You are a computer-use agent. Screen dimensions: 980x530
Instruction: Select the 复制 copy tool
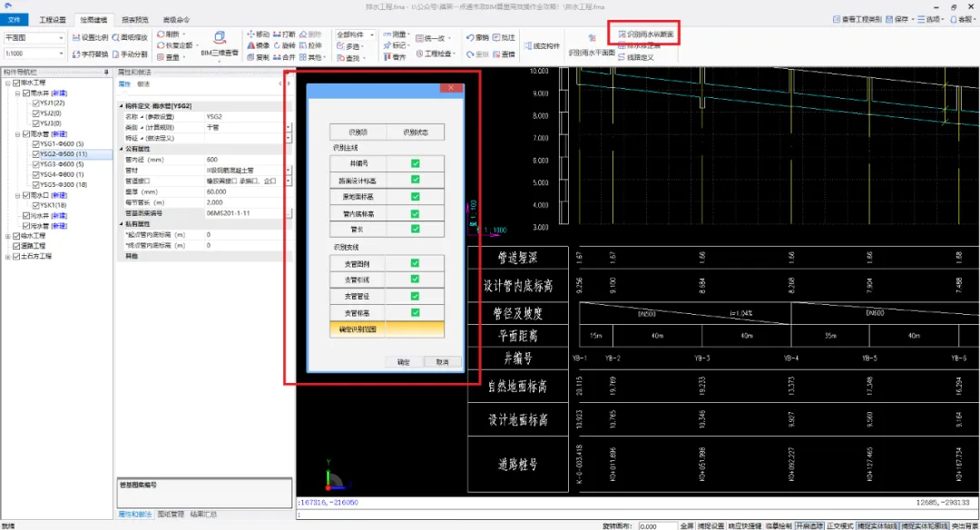point(258,57)
